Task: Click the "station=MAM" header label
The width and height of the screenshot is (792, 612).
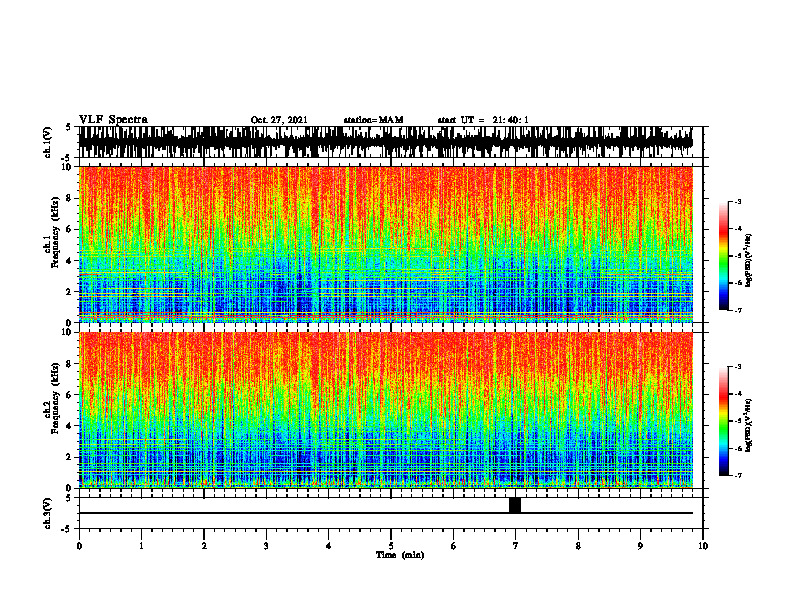Action: (373, 120)
